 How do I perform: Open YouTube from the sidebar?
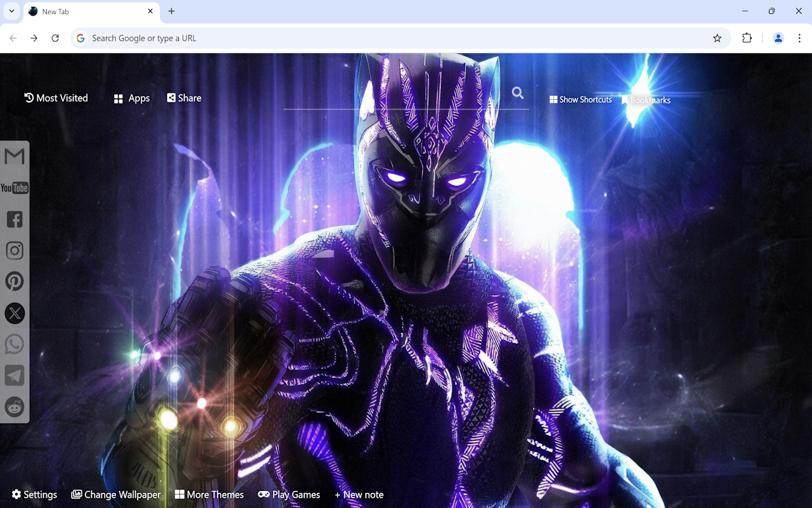pyautogui.click(x=15, y=187)
